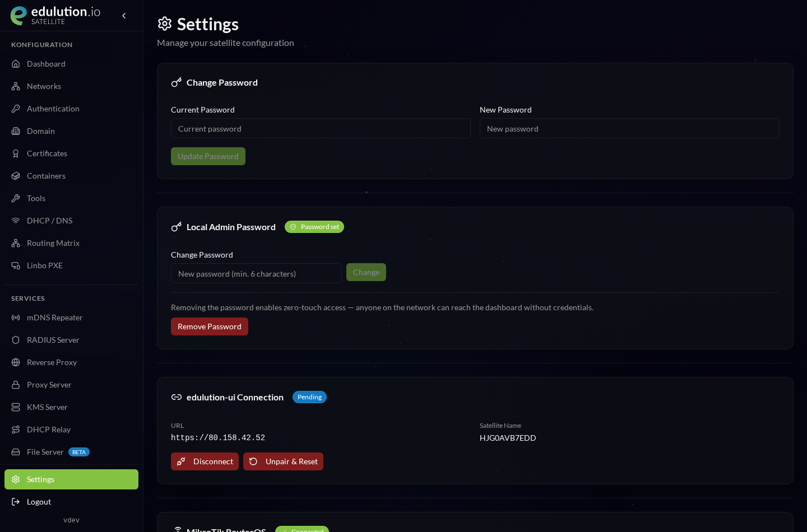The width and height of the screenshot is (807, 532).
Task: Collapse the sidebar with the chevron arrow
Action: 124,16
